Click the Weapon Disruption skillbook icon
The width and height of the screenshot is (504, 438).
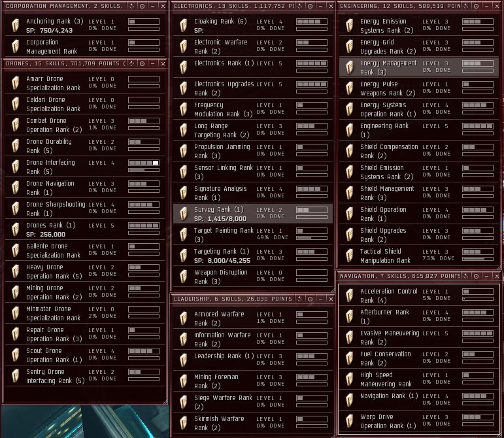[183, 277]
